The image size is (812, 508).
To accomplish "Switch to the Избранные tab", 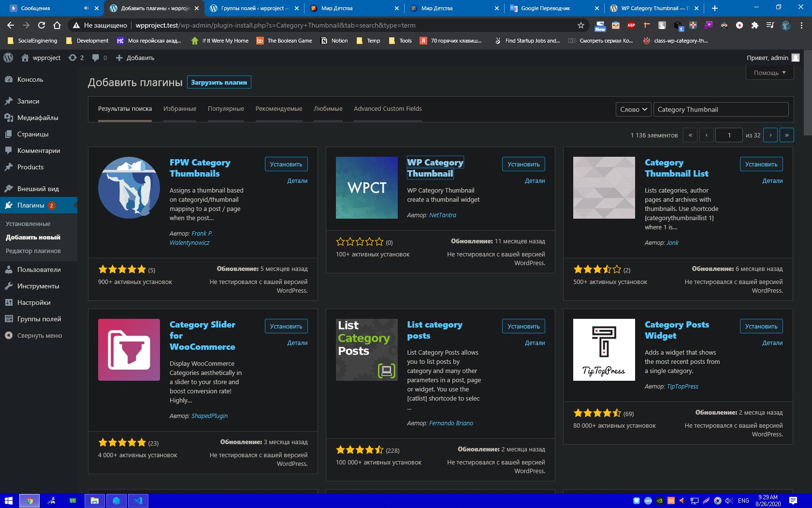I will [x=180, y=108].
